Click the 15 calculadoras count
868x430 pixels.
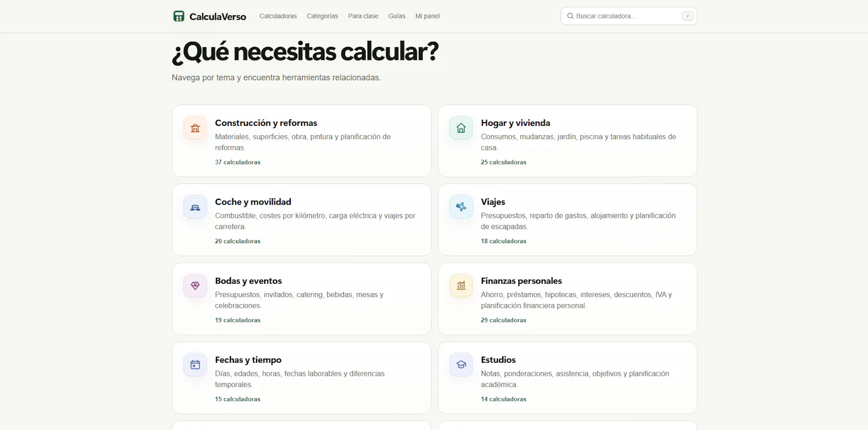tap(238, 399)
